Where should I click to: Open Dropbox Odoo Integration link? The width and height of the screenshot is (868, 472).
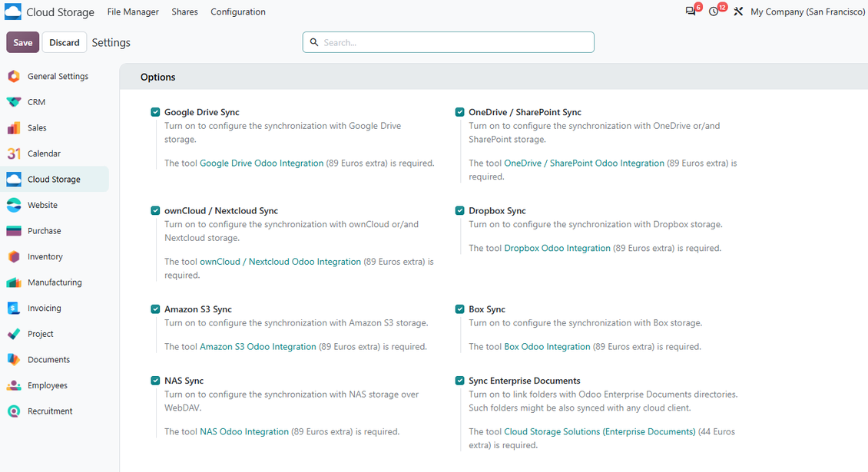(558, 249)
